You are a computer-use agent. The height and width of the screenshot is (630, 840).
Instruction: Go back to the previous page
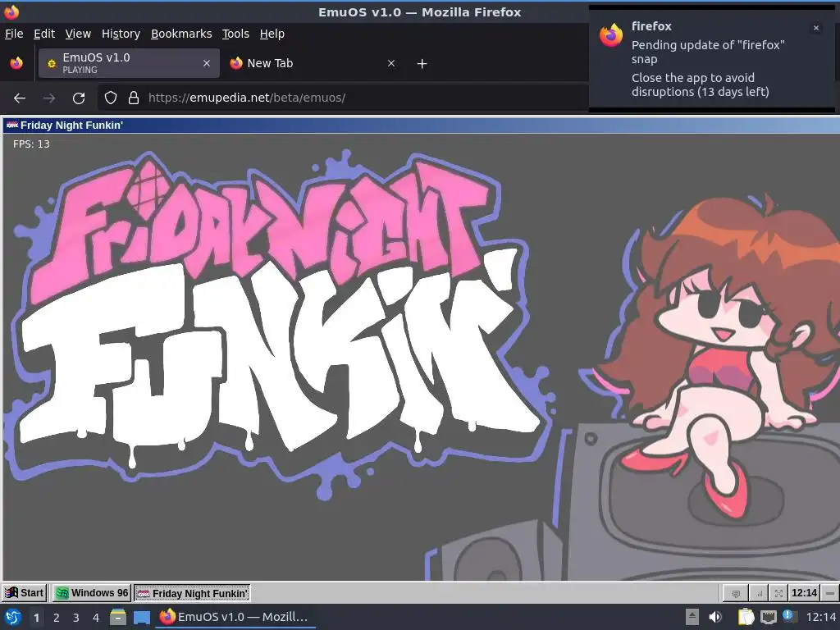(x=20, y=98)
